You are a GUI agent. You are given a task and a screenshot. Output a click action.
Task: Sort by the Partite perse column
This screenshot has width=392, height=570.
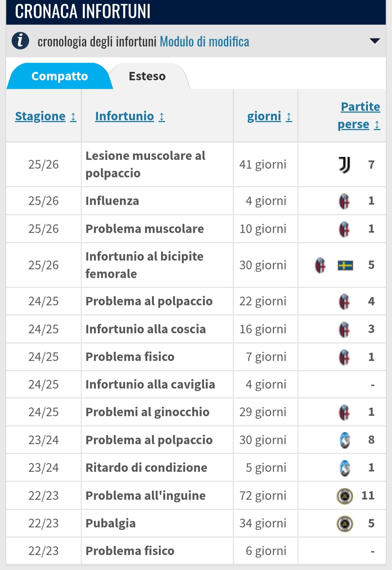click(x=359, y=116)
